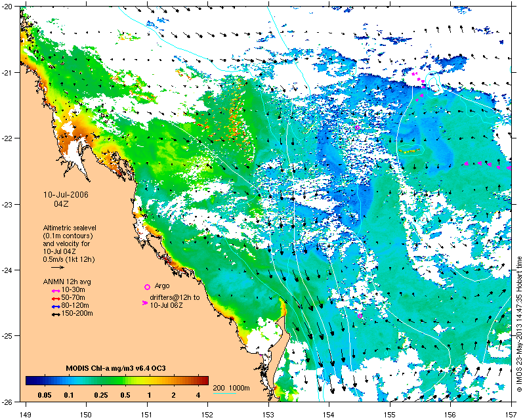Click the '80-120m' depth label
This screenshot has height=420, width=525.
coord(75,305)
